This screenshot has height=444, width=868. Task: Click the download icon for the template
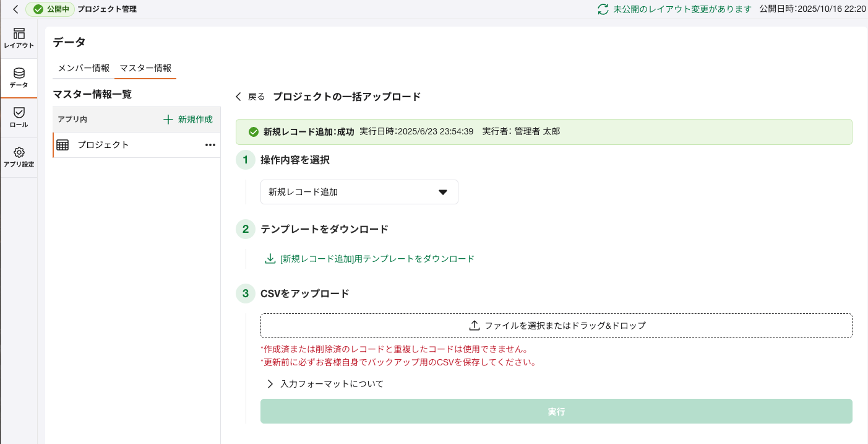(x=270, y=259)
